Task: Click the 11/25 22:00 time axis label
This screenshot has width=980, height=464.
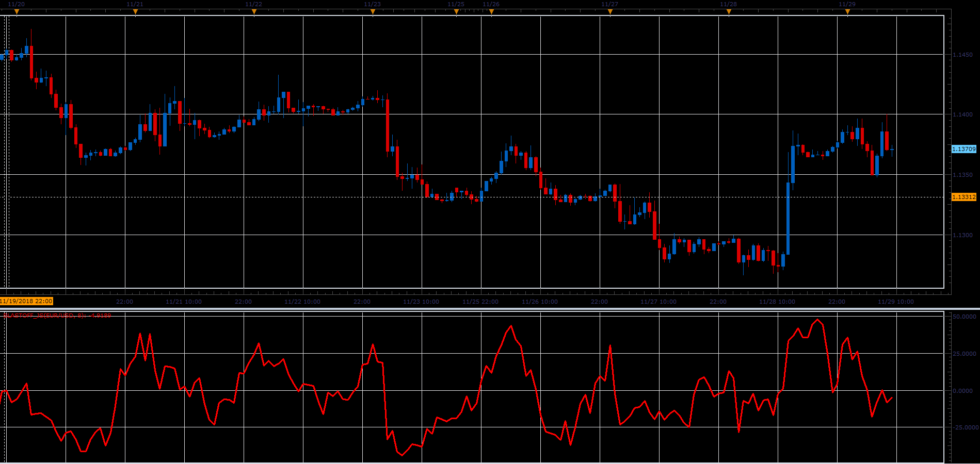Action: click(x=480, y=302)
